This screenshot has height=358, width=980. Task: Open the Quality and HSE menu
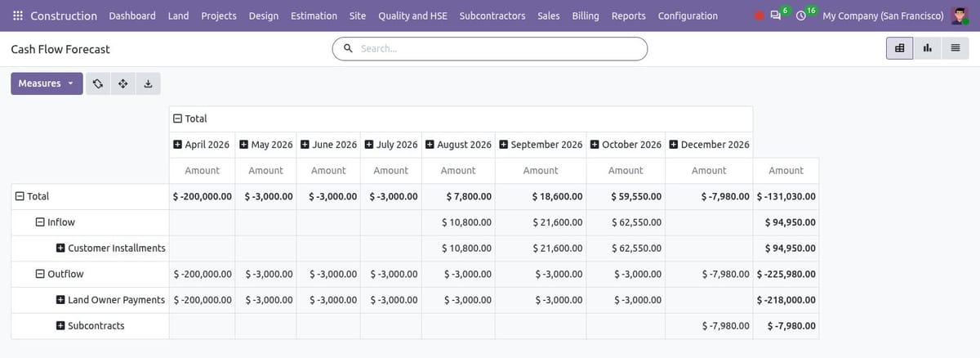(412, 16)
